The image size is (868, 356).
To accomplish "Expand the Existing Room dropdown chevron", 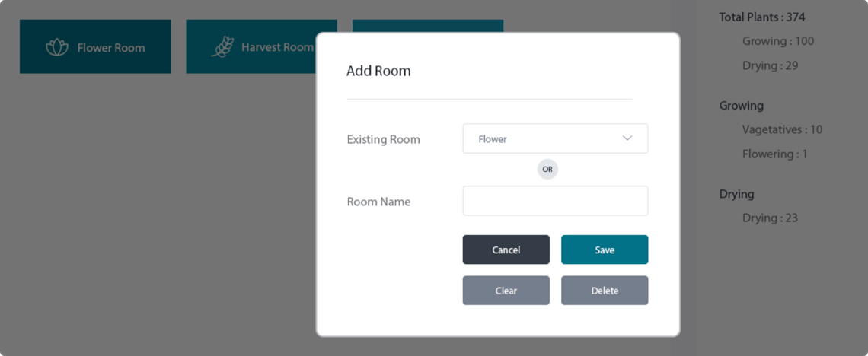I will [x=627, y=138].
